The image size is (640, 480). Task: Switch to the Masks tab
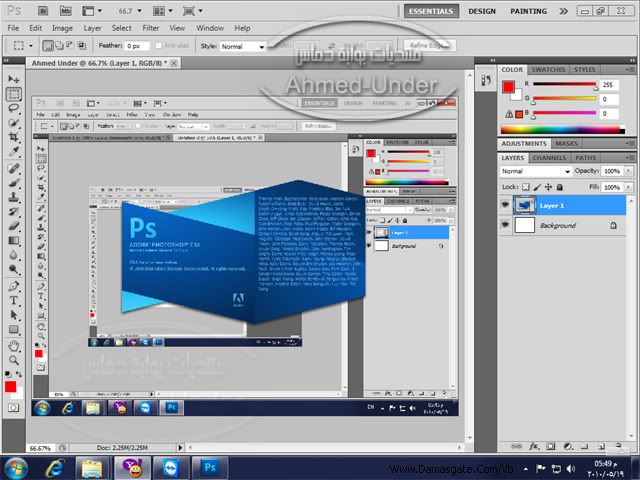567,144
